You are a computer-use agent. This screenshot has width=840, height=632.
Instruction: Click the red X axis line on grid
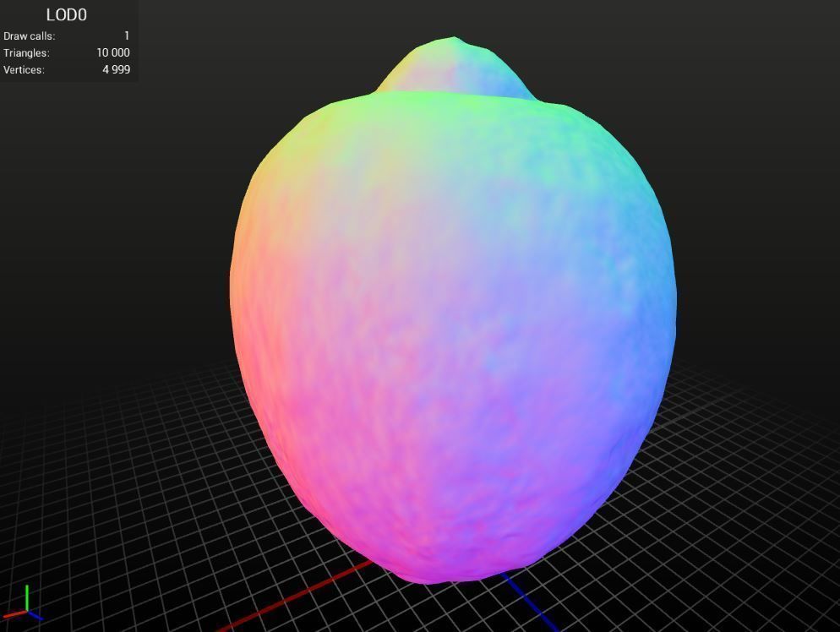pos(295,597)
